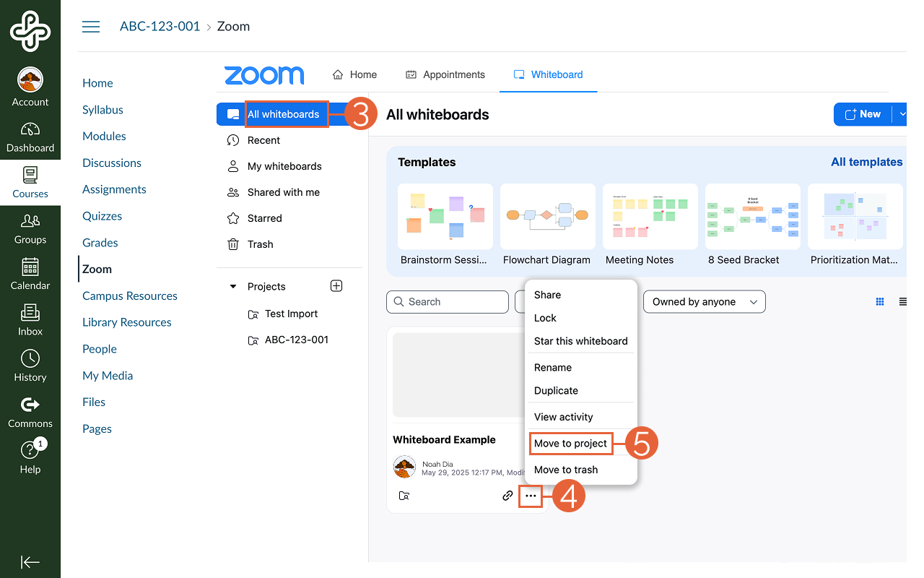Add a new project with plus icon
Viewport: 924px width, 578px height.
(336, 286)
